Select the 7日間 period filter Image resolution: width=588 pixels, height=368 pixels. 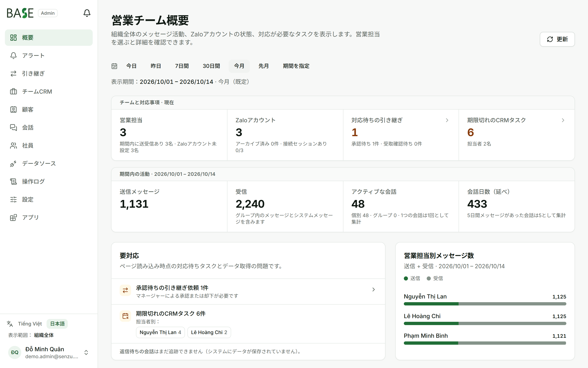[182, 66]
